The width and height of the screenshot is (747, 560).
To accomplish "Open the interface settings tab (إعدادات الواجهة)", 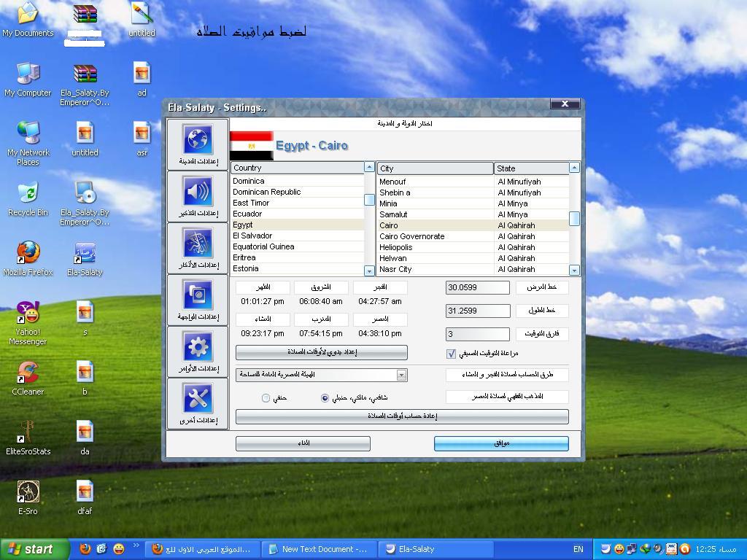I will click(x=198, y=300).
